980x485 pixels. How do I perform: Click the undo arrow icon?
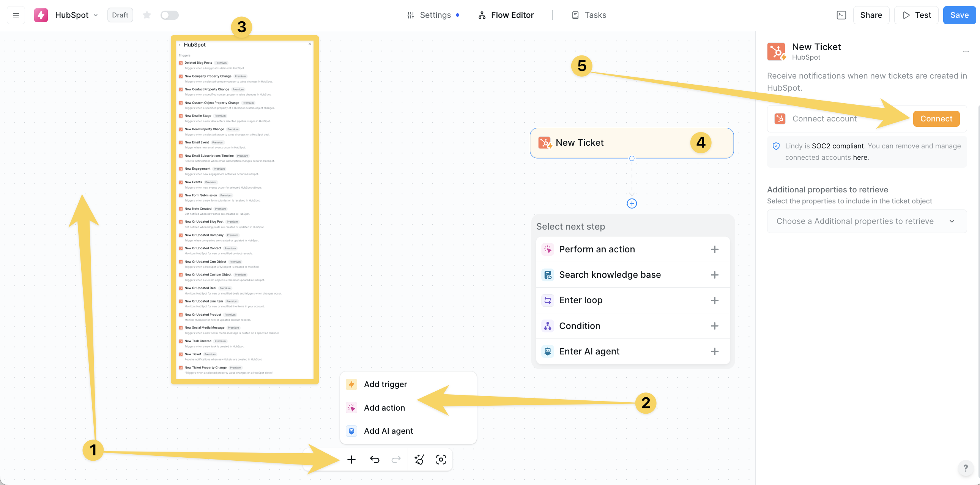click(x=374, y=460)
